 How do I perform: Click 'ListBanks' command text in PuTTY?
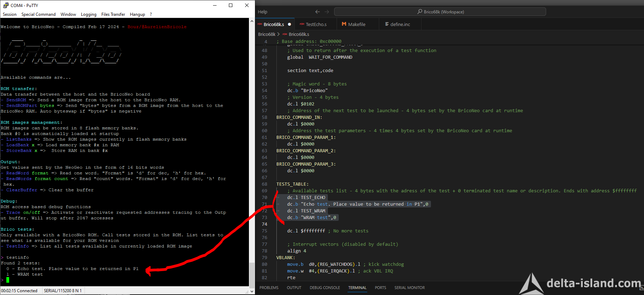pyautogui.click(x=19, y=139)
